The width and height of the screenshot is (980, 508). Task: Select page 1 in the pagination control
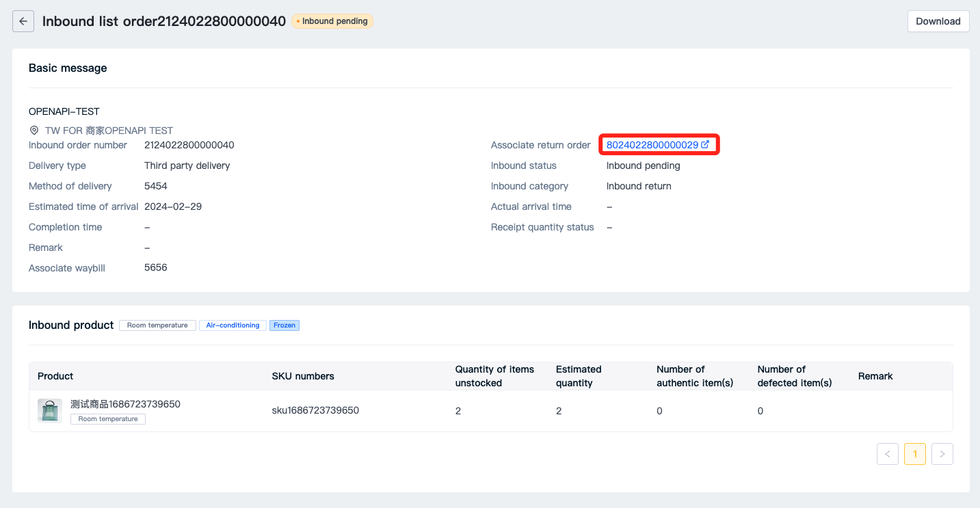tap(914, 453)
